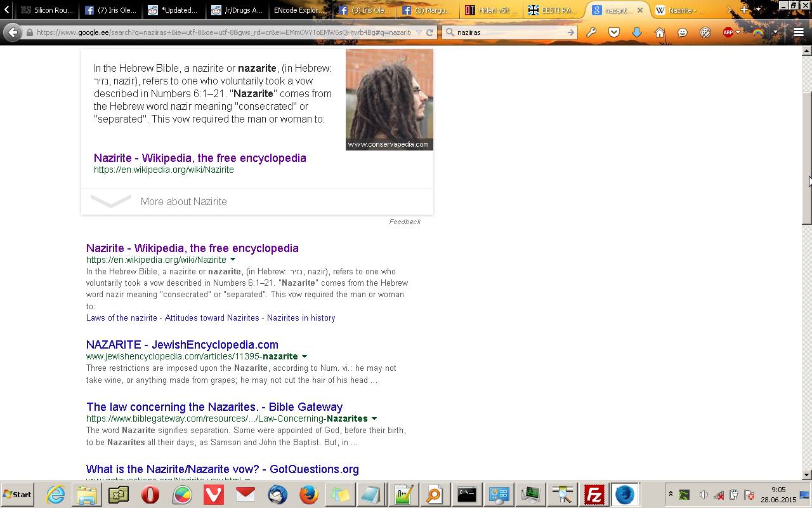812x508 pixels.
Task: Open options arrow for biblegateway.com result
Action: point(374,418)
